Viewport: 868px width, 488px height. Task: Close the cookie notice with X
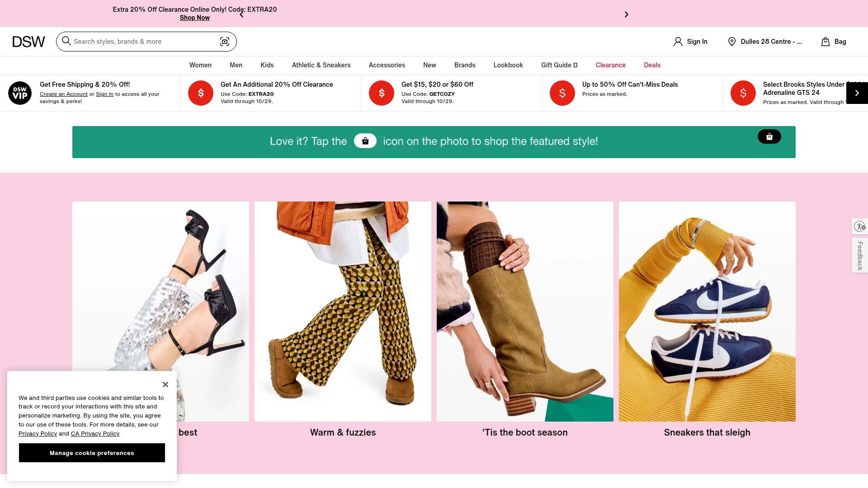pyautogui.click(x=165, y=385)
